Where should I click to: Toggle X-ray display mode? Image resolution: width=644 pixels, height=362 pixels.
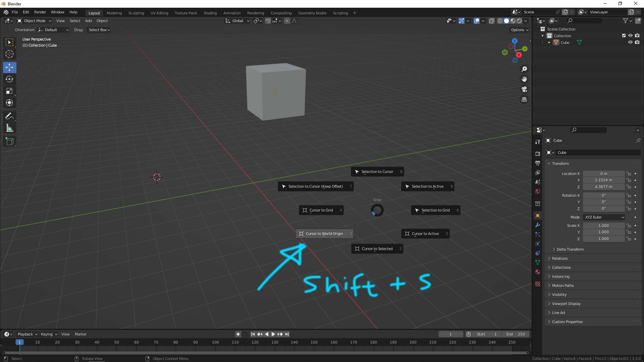point(491,21)
